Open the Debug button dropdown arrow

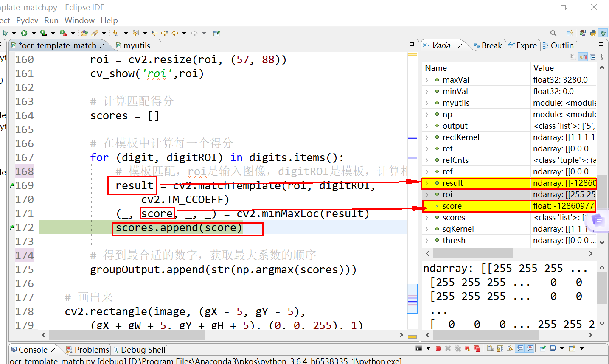pos(14,33)
